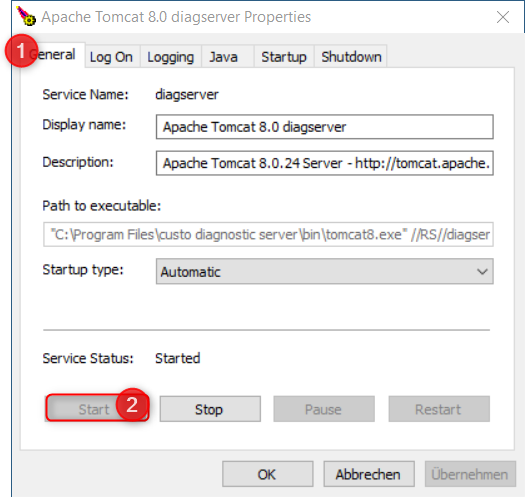This screenshot has width=525, height=497.
Task: Open the Log On tab
Action: (111, 57)
